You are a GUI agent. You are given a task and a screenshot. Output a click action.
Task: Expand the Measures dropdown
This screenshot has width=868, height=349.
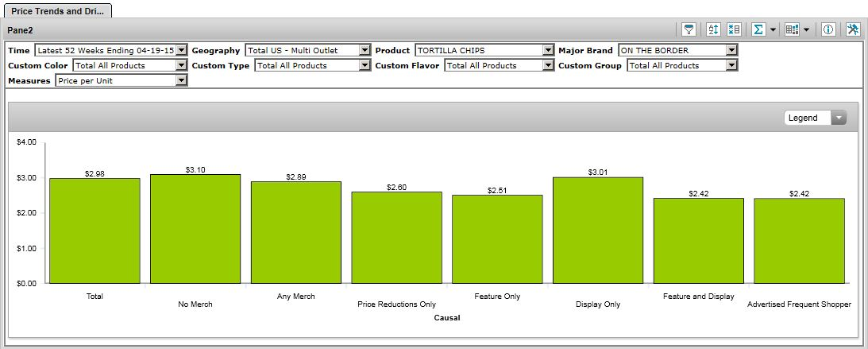pyautogui.click(x=181, y=80)
